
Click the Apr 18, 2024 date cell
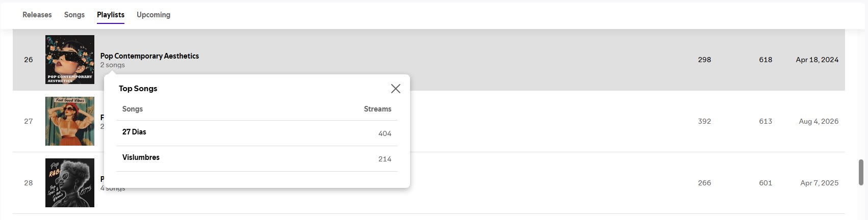[x=817, y=60]
